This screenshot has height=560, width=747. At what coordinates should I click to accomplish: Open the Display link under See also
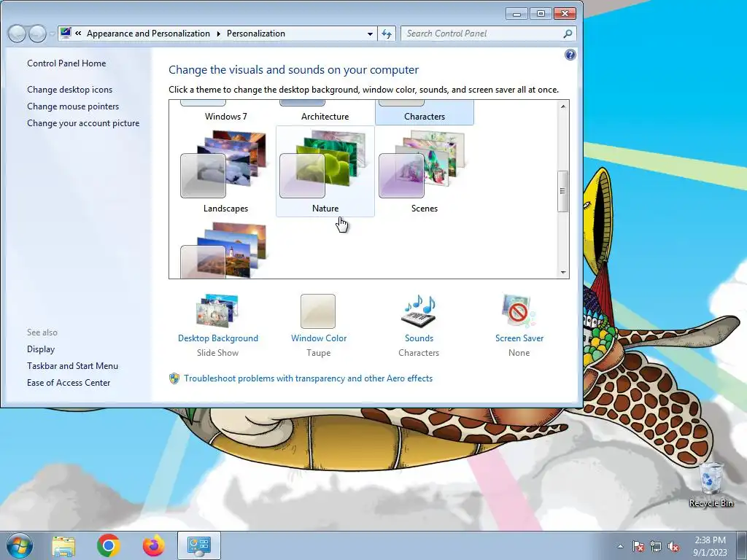[x=41, y=349]
